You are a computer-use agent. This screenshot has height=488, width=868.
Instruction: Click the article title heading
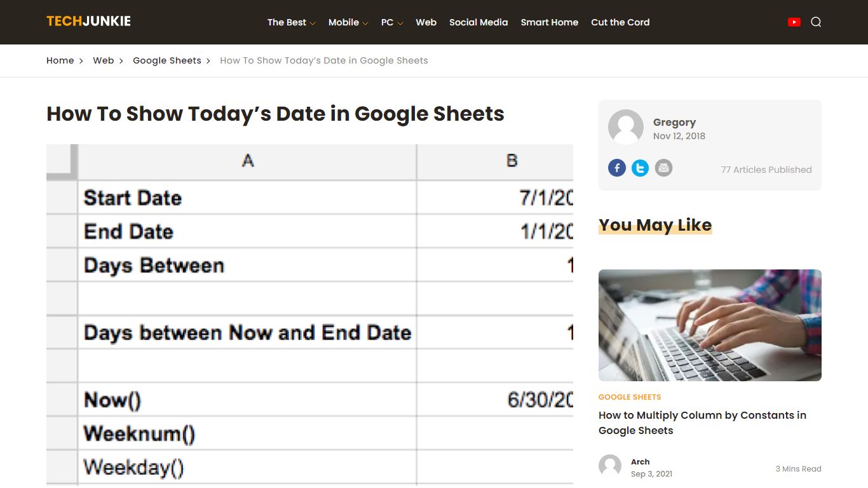click(275, 114)
